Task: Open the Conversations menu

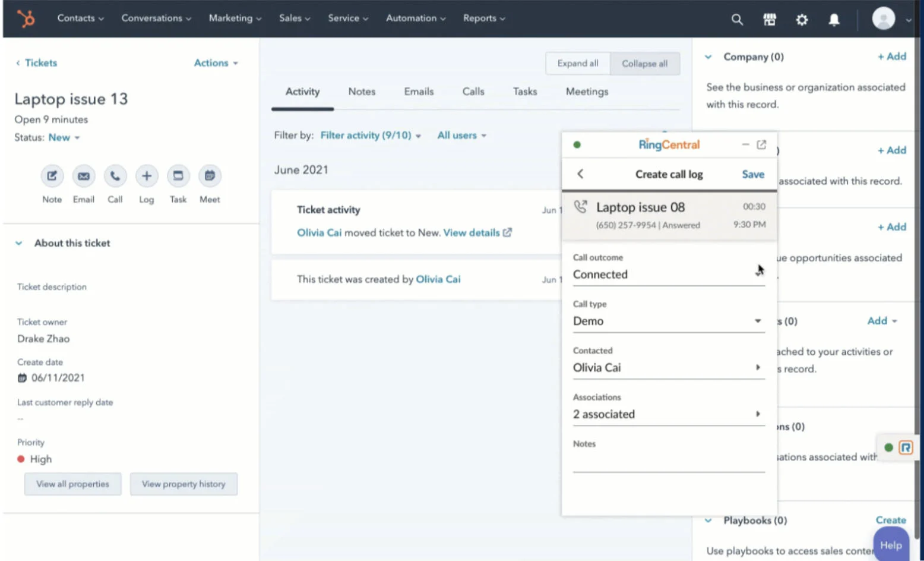Action: click(156, 18)
